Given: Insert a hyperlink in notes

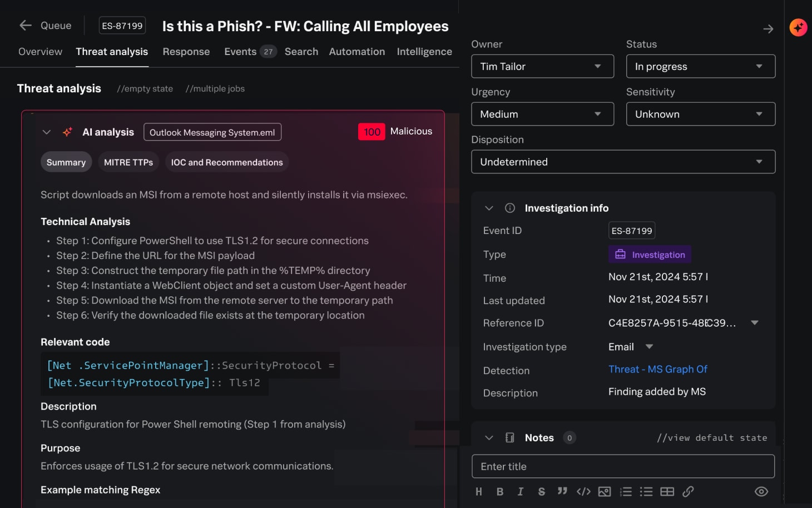Looking at the screenshot, I should click(x=688, y=491).
